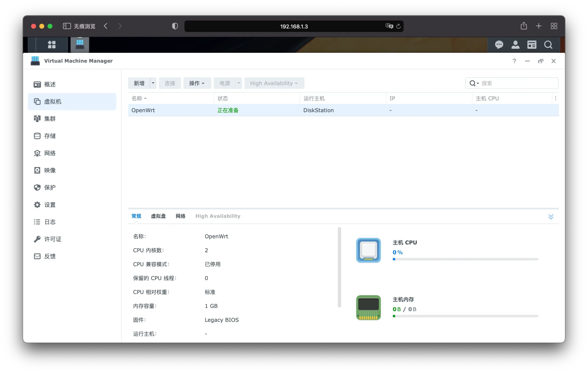Screen dimensions: 588x373
Task: Click the 连接 connect button
Action: [x=170, y=83]
